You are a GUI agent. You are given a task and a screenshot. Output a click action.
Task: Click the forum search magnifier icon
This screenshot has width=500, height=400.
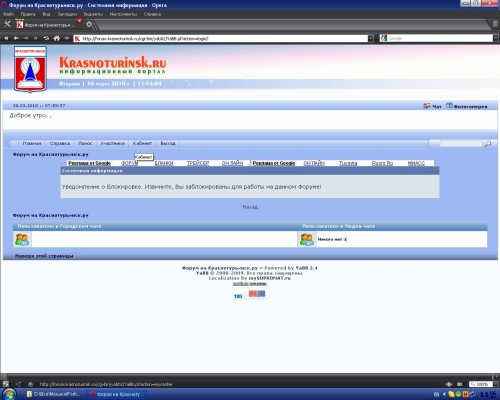487,144
